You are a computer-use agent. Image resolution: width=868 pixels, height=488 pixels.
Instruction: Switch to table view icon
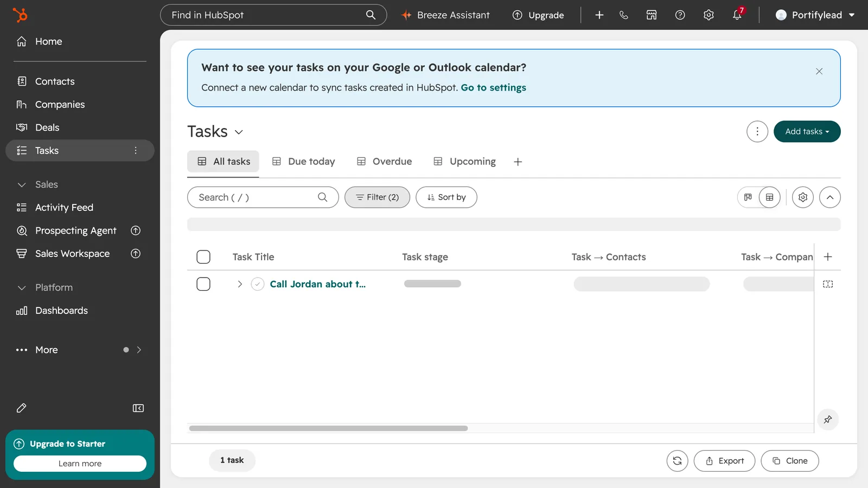[x=769, y=197]
